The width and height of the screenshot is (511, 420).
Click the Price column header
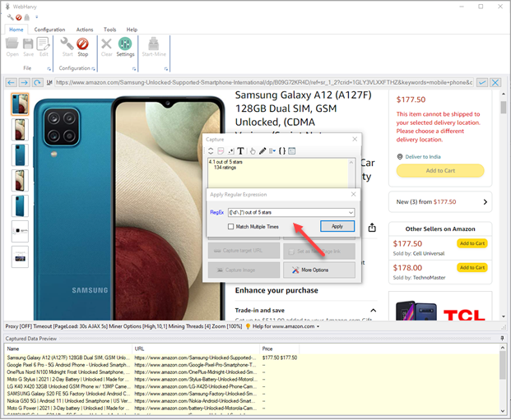pyautogui.click(x=269, y=348)
